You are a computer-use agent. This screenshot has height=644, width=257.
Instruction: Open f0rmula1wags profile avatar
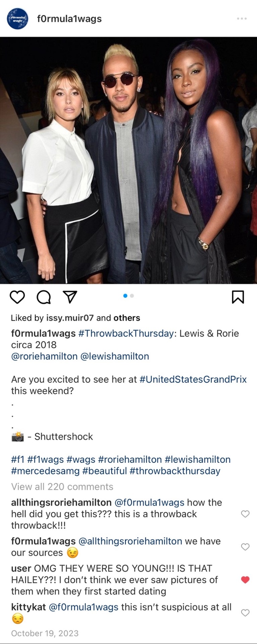click(x=17, y=19)
